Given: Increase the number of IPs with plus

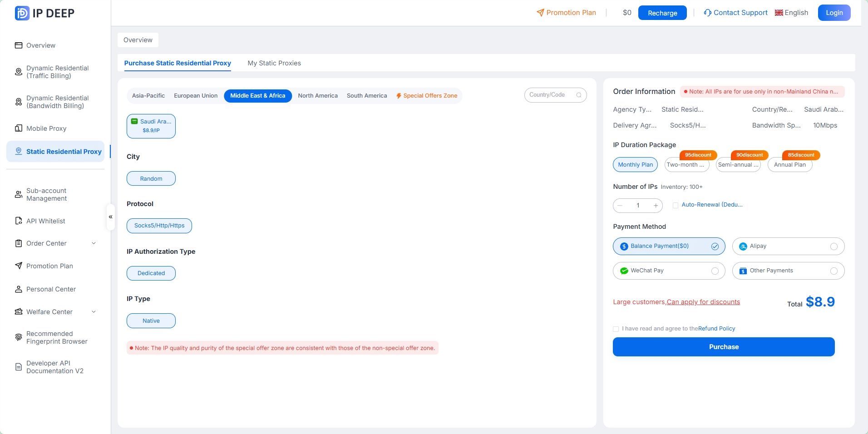Looking at the screenshot, I should pos(656,206).
